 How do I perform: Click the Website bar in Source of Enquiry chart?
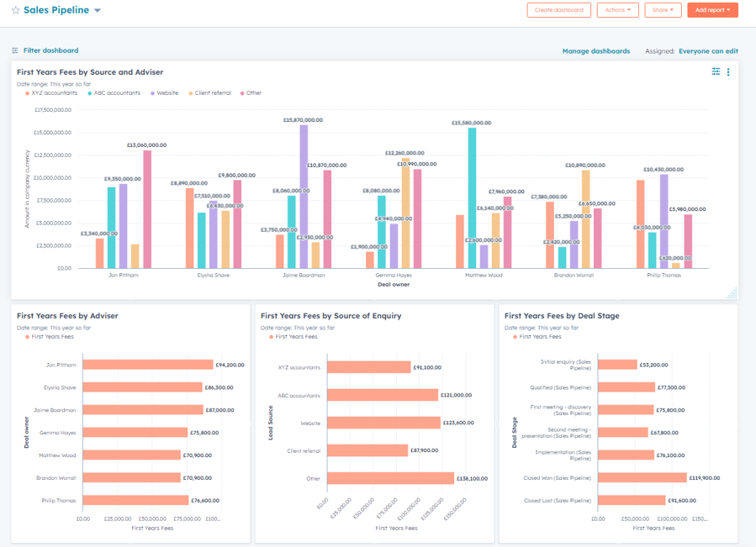[x=384, y=423]
